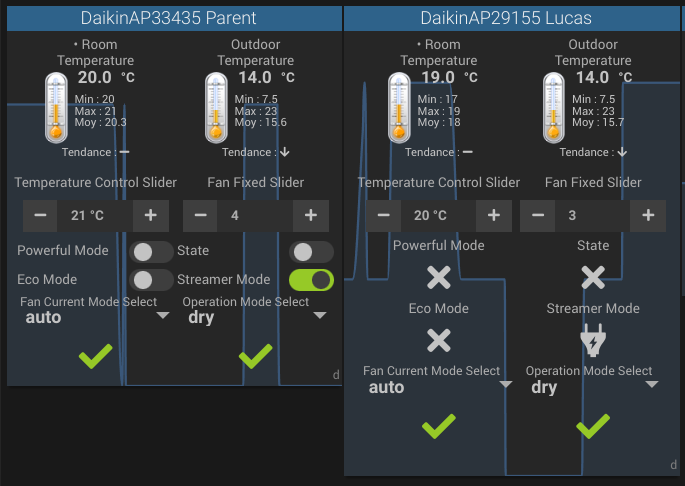This screenshot has height=486, width=685.
Task: Disable Parent Streamer Mode switch
Action: (x=311, y=280)
